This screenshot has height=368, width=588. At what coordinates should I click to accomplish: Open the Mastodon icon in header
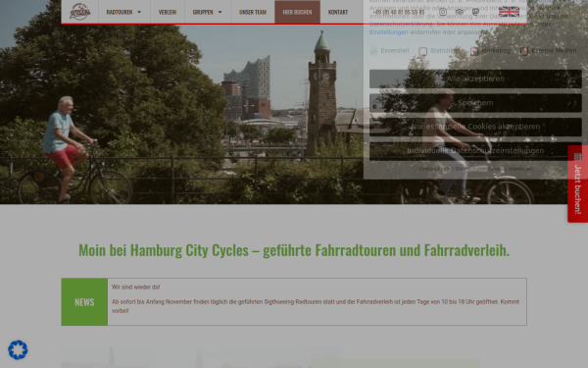pos(476,12)
